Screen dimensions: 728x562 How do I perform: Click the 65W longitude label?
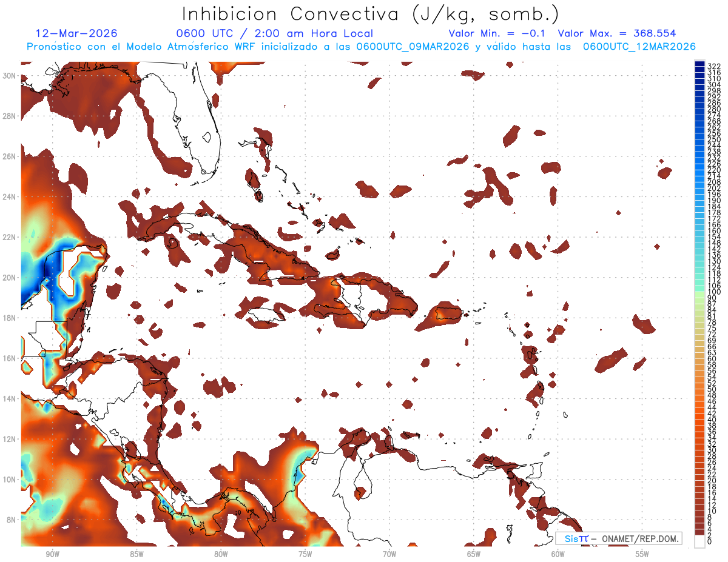(474, 554)
